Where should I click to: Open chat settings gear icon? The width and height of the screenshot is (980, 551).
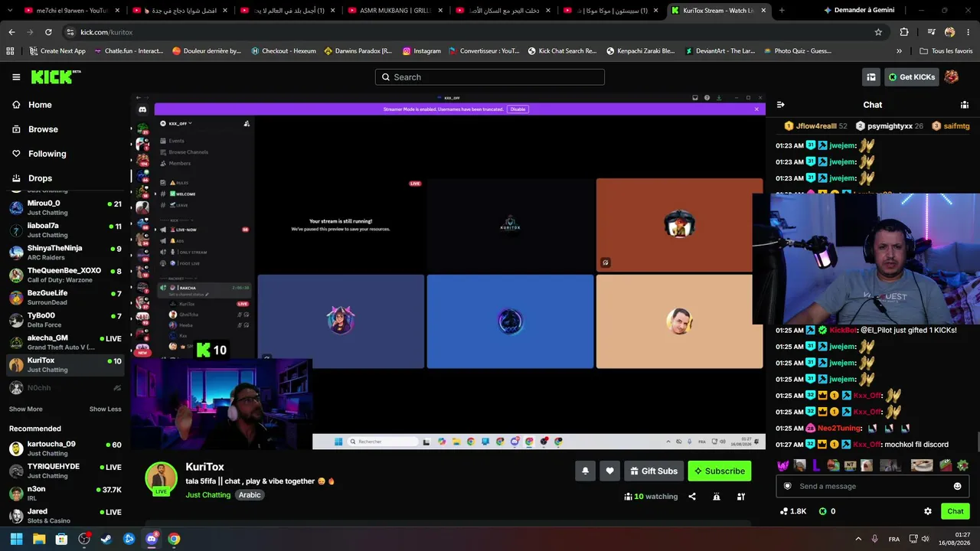[x=928, y=511]
